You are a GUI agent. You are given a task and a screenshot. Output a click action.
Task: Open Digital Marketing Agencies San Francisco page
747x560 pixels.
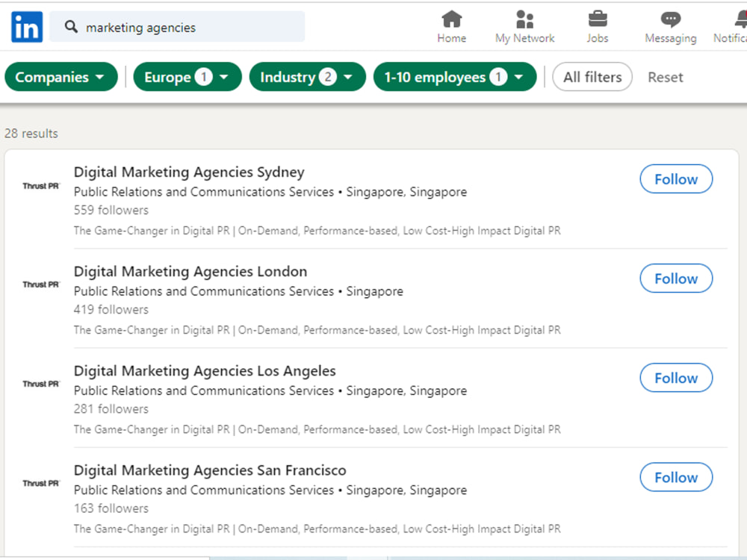coord(210,470)
